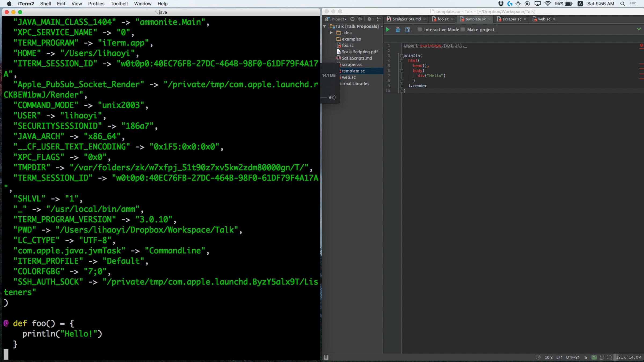The height and width of the screenshot is (362, 644).
Task: Open the iTerm2 Profiles menu
Action: click(x=96, y=4)
